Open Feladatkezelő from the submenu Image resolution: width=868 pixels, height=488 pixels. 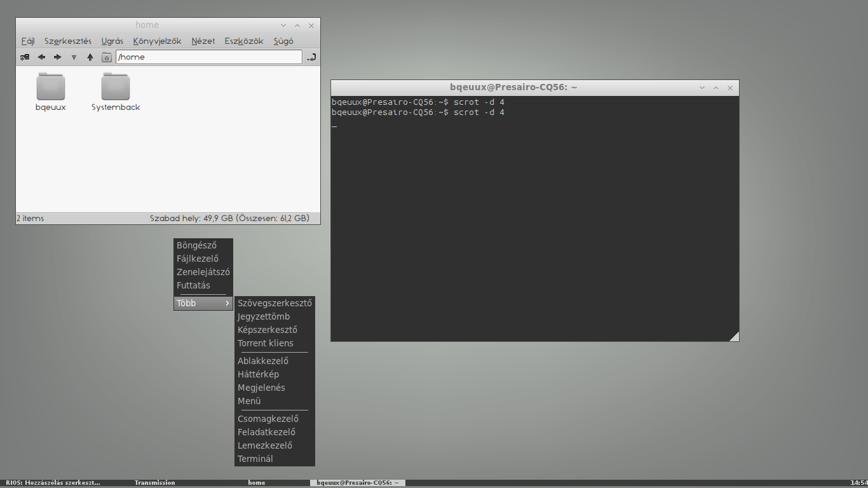tap(275, 432)
